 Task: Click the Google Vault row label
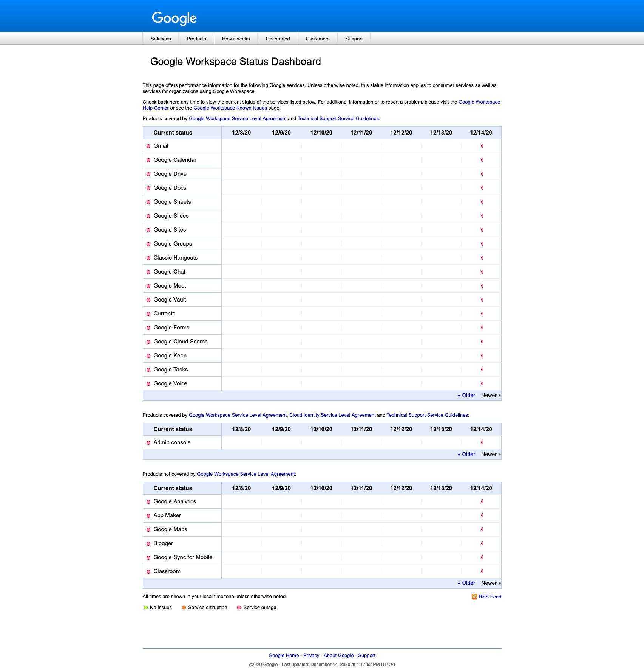[170, 300]
